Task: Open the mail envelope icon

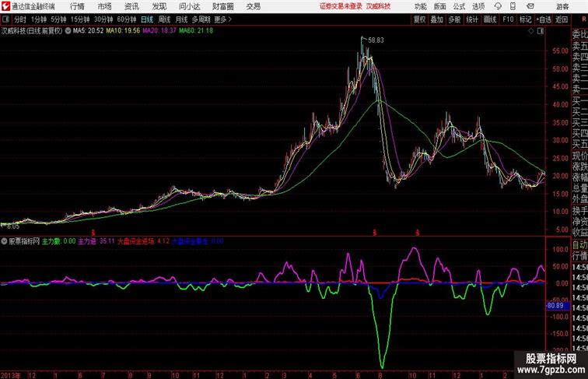Action: pyautogui.click(x=530, y=6)
